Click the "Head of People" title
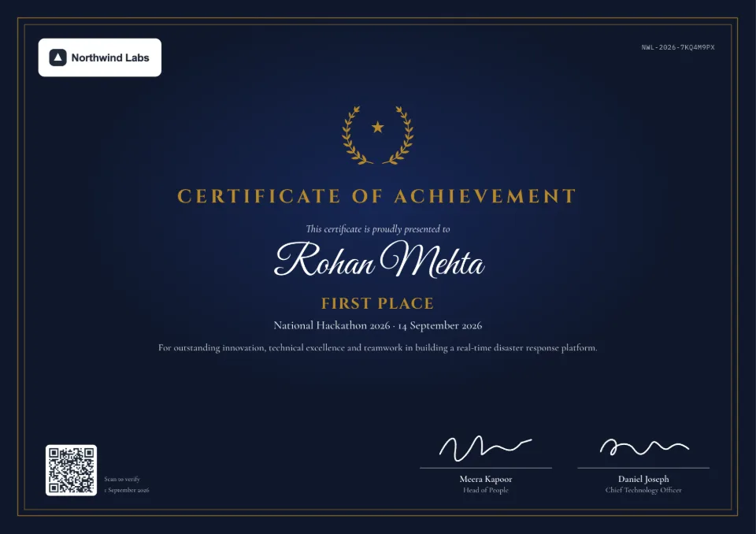 (x=486, y=490)
